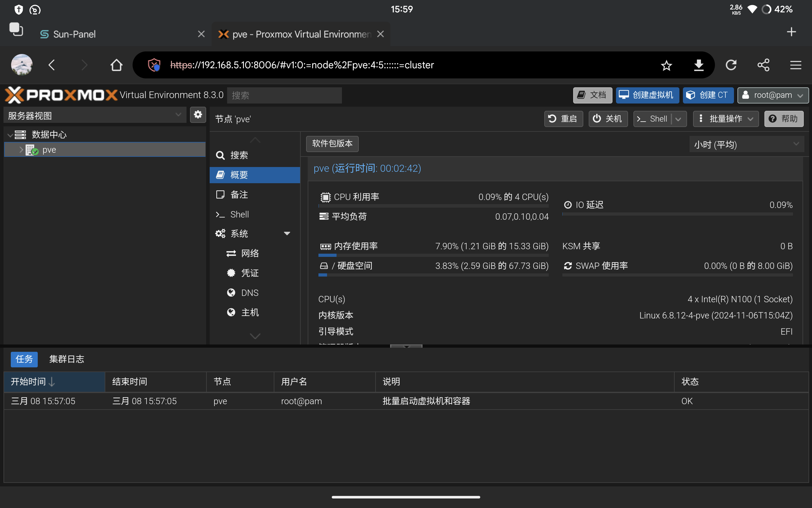Image resolution: width=812 pixels, height=508 pixels.
Task: Open the 服务器视图 view selector
Action: pyautogui.click(x=95, y=115)
